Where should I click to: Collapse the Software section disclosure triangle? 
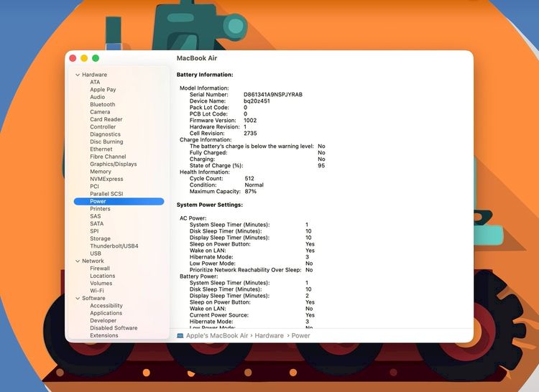tap(78, 299)
